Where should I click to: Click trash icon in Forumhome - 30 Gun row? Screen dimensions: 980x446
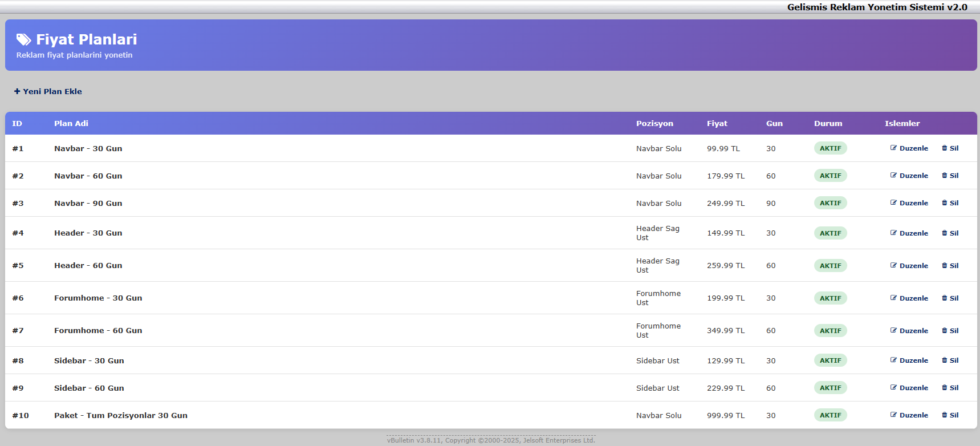point(945,298)
